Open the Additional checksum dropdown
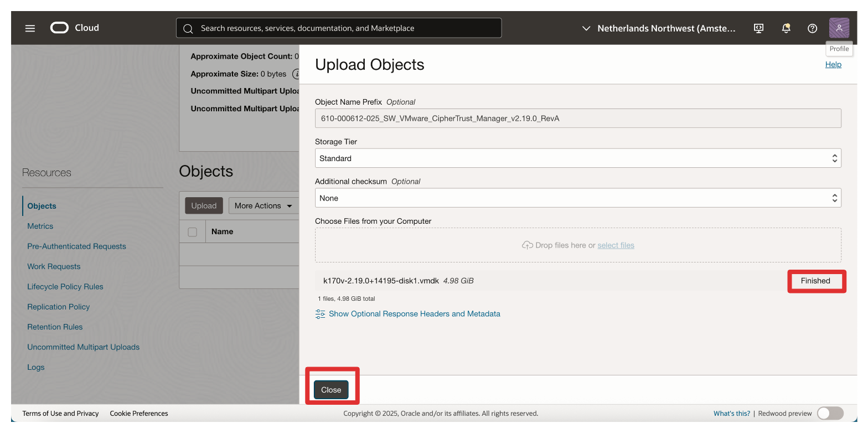Screen dimensions: 868x433 (577, 198)
